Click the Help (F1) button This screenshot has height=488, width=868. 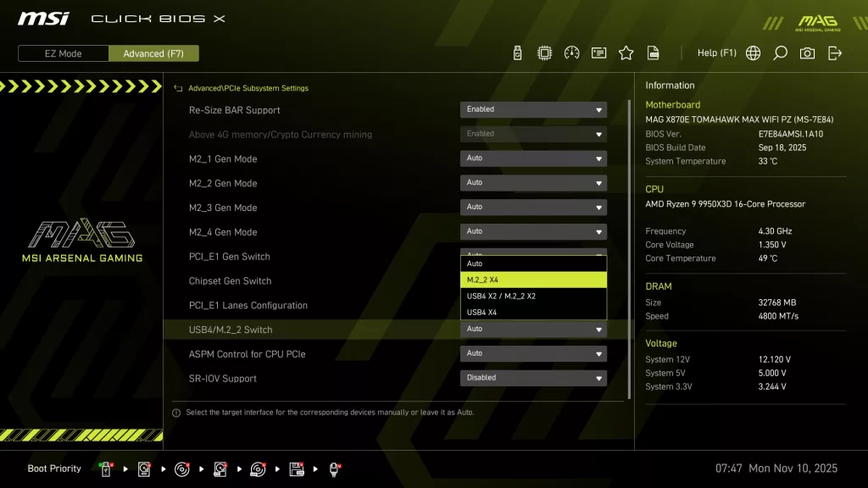point(716,53)
